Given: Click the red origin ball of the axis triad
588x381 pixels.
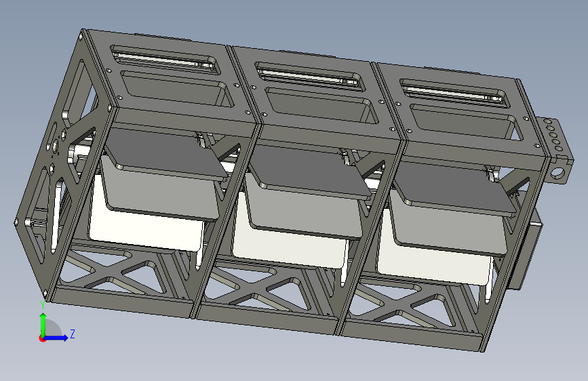Looking at the screenshot, I should pos(42,338).
